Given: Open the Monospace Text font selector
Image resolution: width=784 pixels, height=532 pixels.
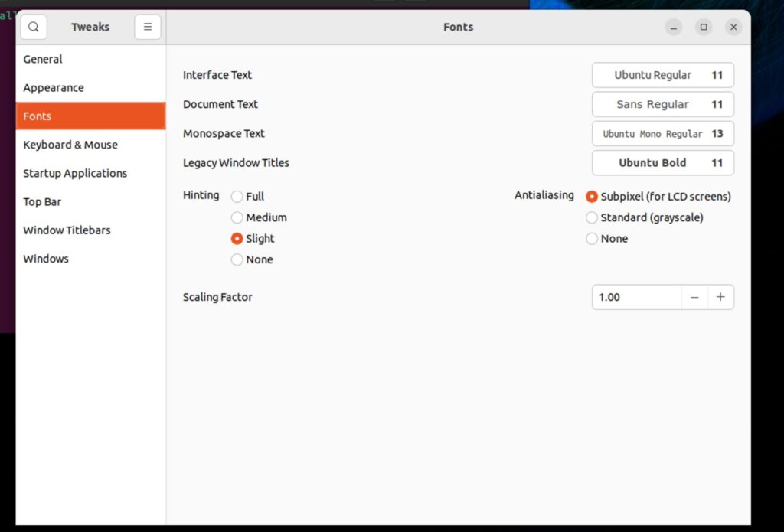Looking at the screenshot, I should 662,133.
